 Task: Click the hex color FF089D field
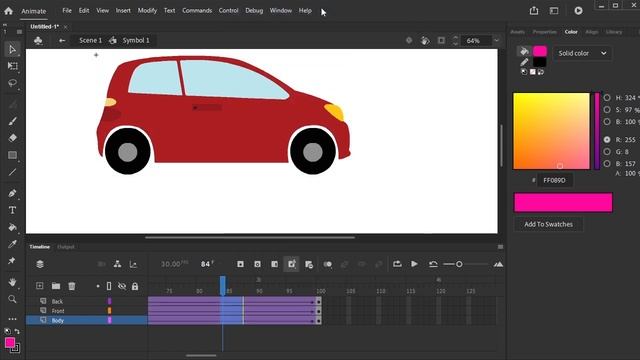[555, 180]
